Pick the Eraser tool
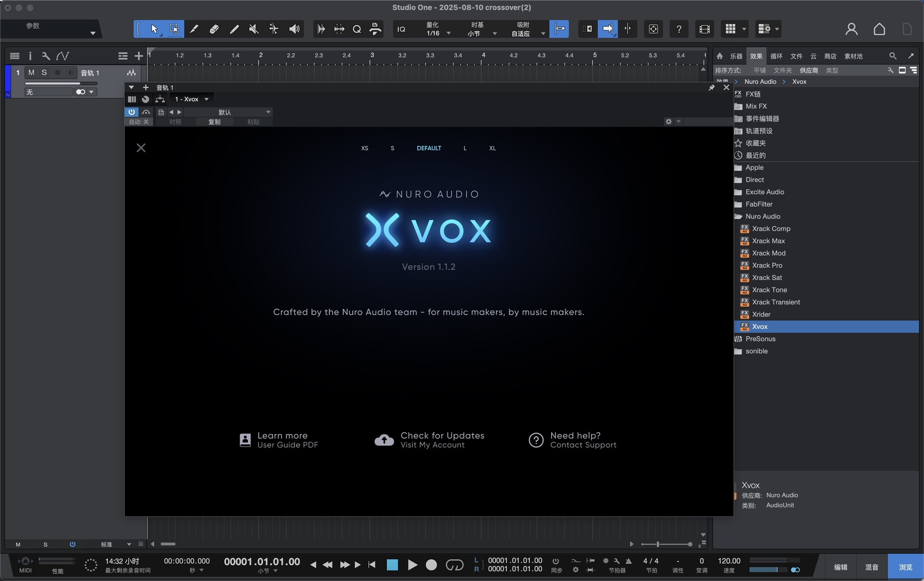The height and width of the screenshot is (581, 924). pyautogui.click(x=214, y=29)
